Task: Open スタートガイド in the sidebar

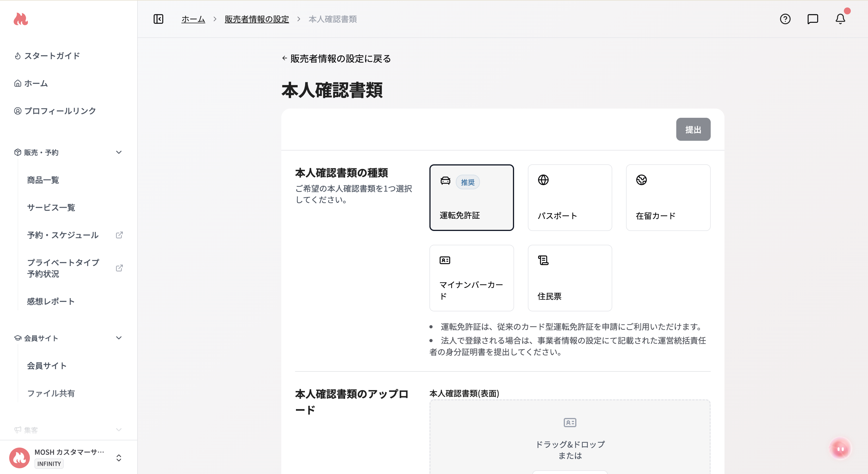Action: (x=47, y=56)
